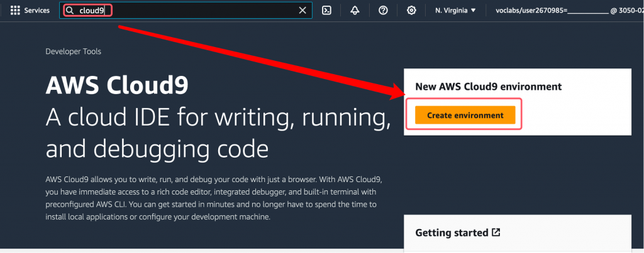Open CloudShell terminal icon
The width and height of the screenshot is (644, 253).
click(x=326, y=11)
